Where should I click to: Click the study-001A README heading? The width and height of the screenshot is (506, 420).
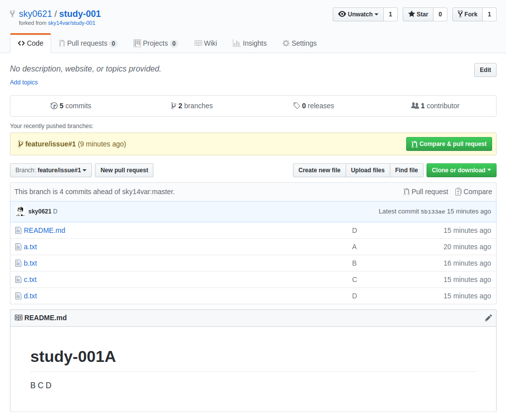[x=73, y=357]
